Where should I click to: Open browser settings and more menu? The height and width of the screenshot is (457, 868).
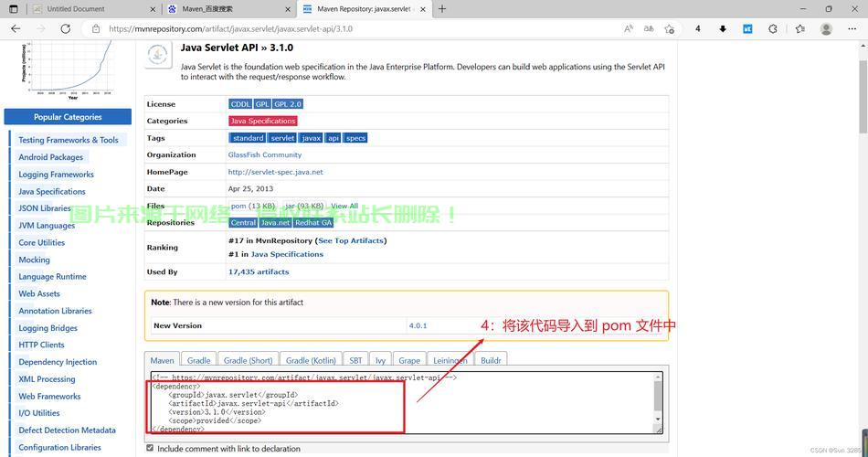pyautogui.click(x=852, y=29)
